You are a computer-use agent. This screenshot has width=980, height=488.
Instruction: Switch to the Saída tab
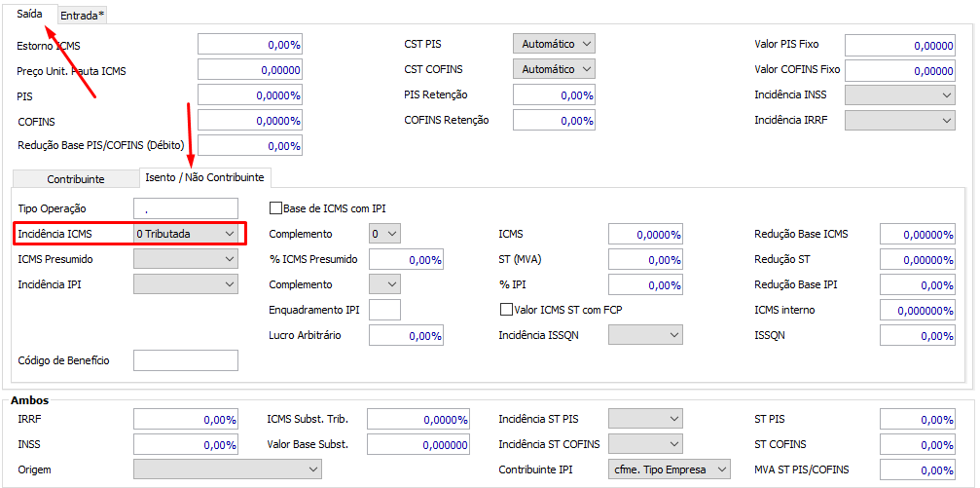coord(29,14)
